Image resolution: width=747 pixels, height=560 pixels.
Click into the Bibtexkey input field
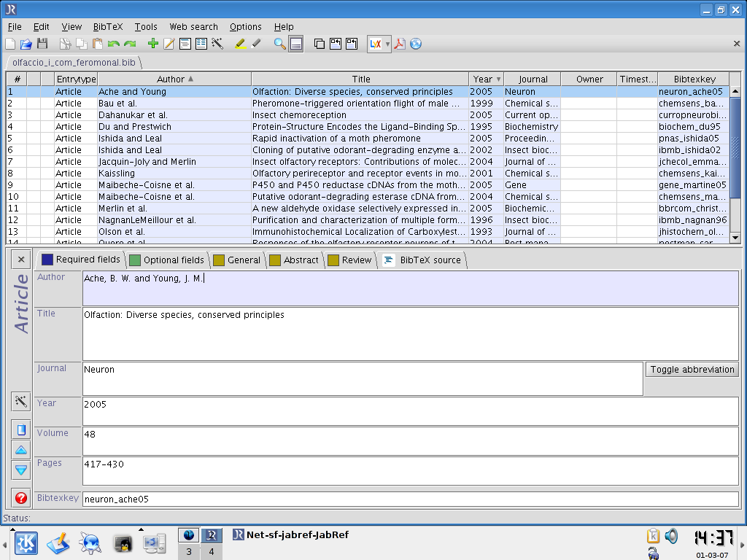(409, 499)
